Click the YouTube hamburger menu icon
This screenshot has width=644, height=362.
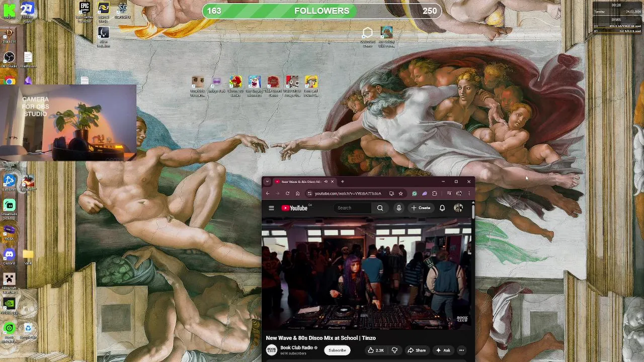click(x=271, y=208)
